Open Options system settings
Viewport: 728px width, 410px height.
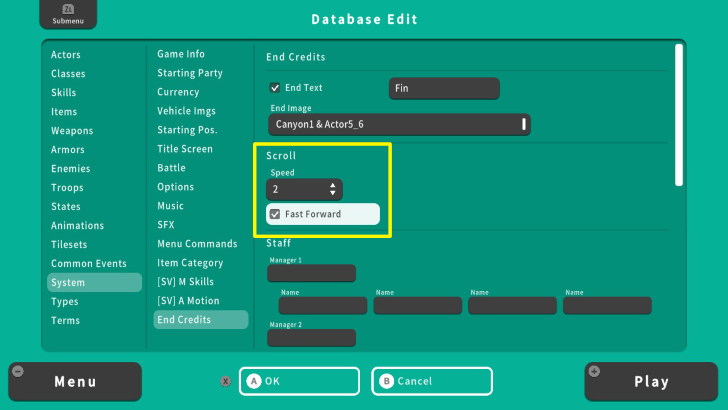pyautogui.click(x=176, y=187)
